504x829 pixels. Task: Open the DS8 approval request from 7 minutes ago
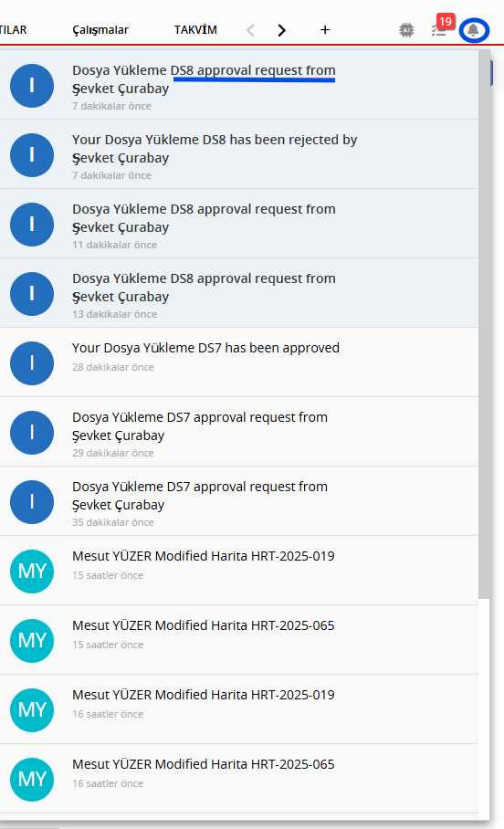(239, 85)
